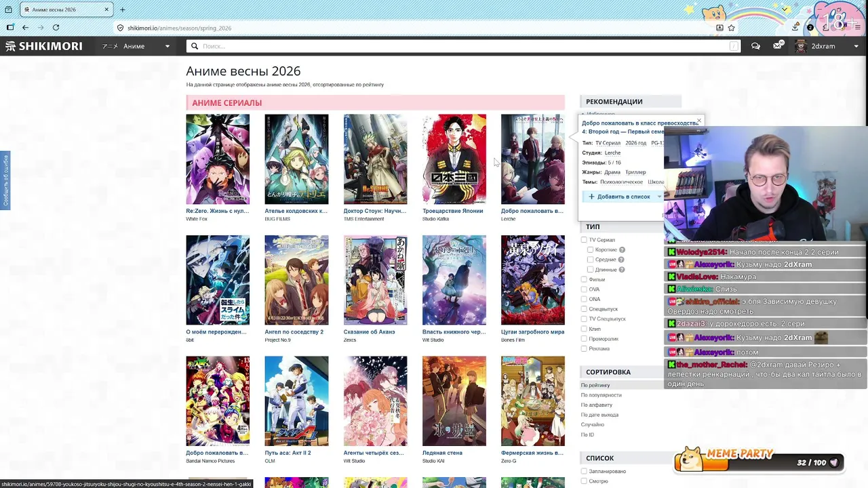Toggle the Запланировано list checkbox

[584, 471]
